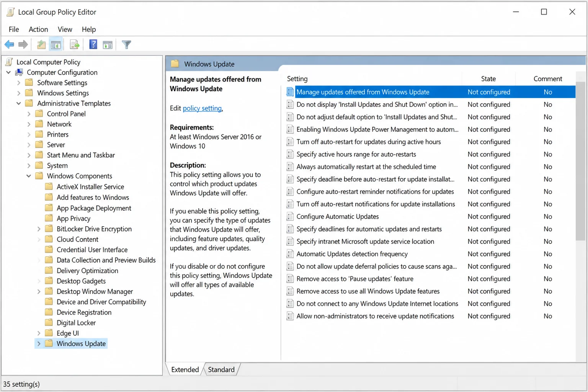Expand the System node

pyautogui.click(x=29, y=165)
